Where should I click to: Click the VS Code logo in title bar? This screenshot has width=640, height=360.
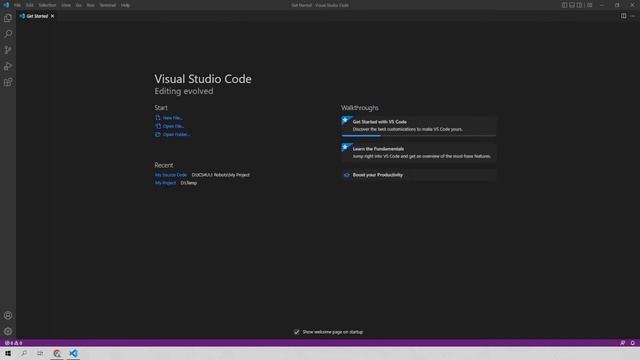point(6,5)
